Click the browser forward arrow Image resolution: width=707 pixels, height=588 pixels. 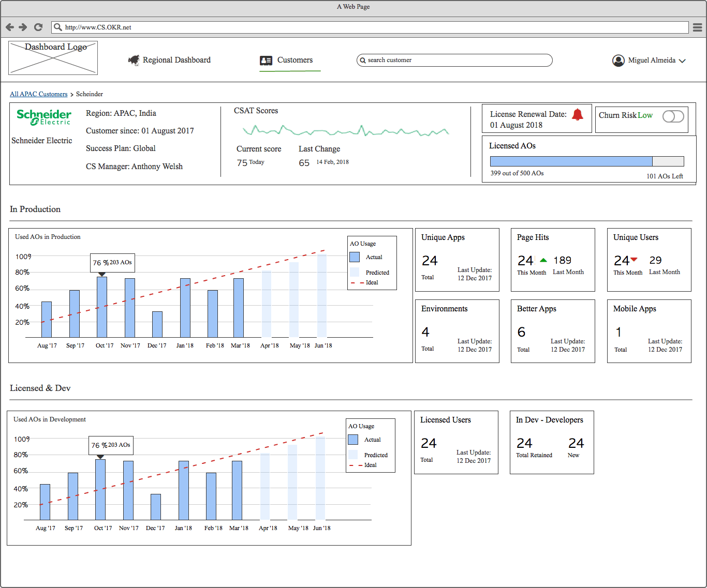23,27
